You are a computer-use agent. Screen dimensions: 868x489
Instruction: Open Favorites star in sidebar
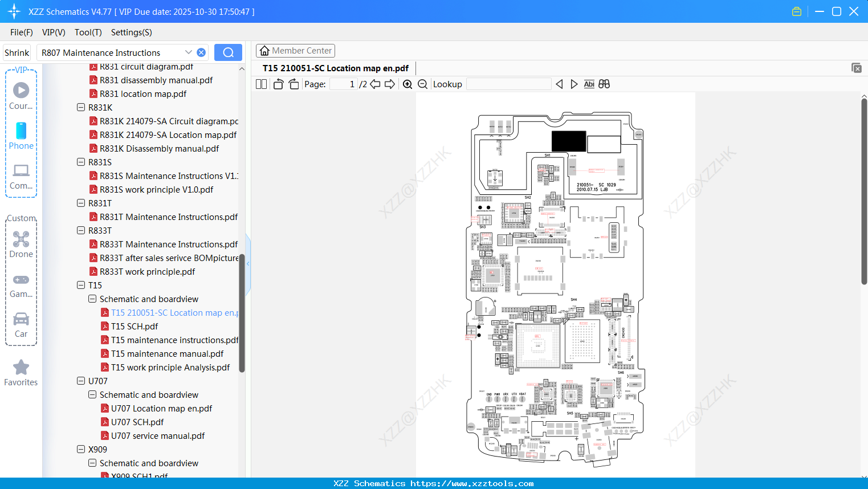pyautogui.click(x=21, y=373)
